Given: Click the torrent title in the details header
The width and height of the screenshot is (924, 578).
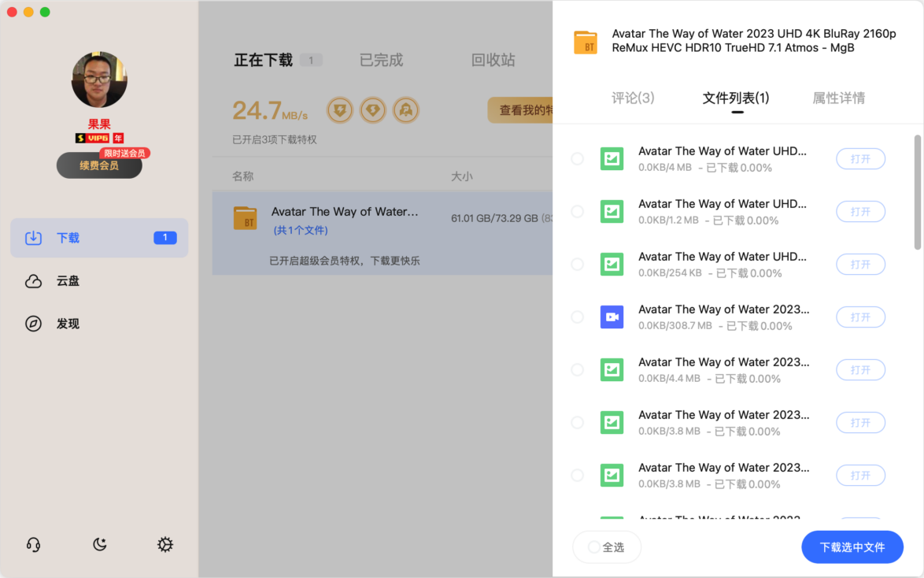Looking at the screenshot, I should [x=754, y=41].
